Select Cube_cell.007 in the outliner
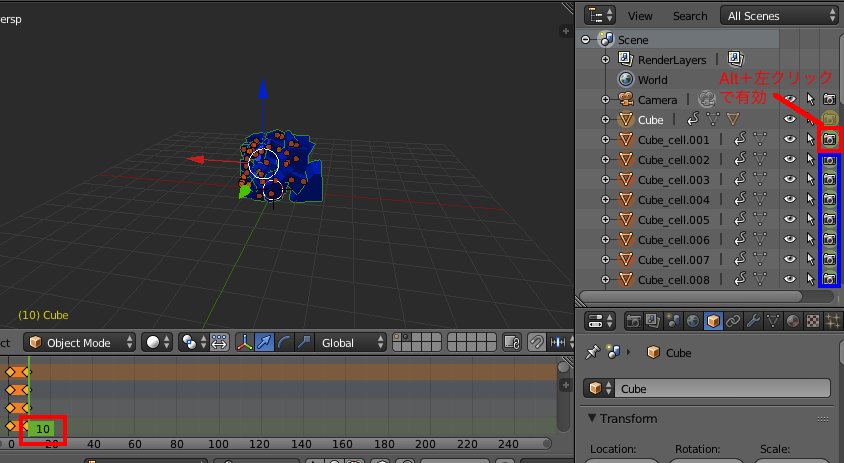The height and width of the screenshot is (463, 844). pos(673,260)
